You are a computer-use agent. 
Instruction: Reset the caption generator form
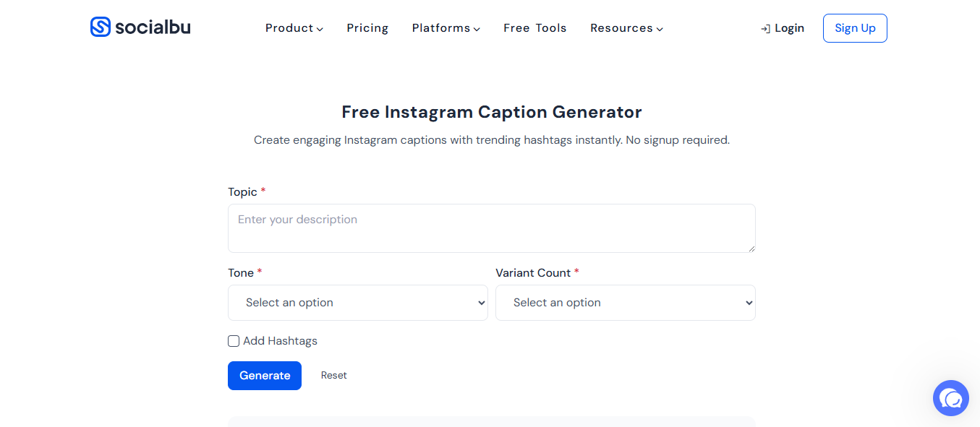(333, 375)
